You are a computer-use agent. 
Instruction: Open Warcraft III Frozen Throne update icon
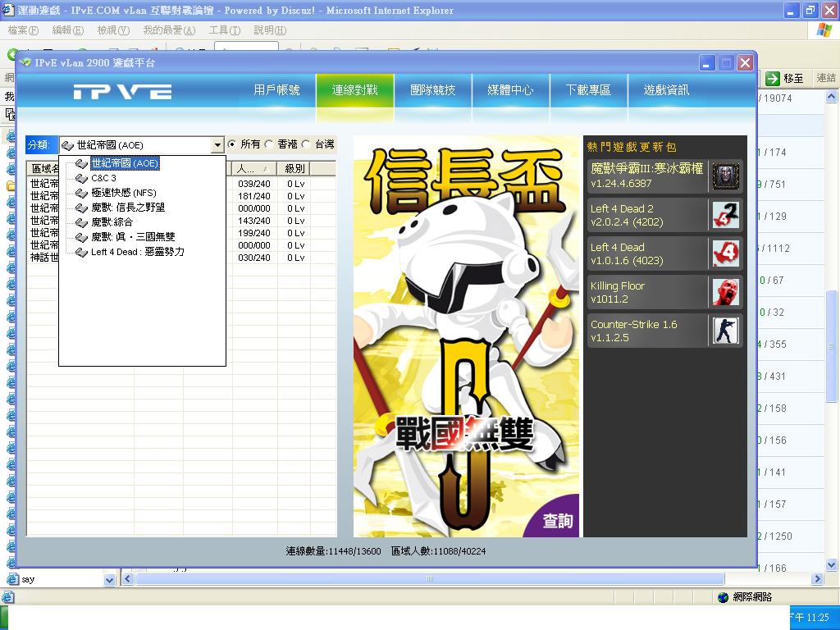725,176
